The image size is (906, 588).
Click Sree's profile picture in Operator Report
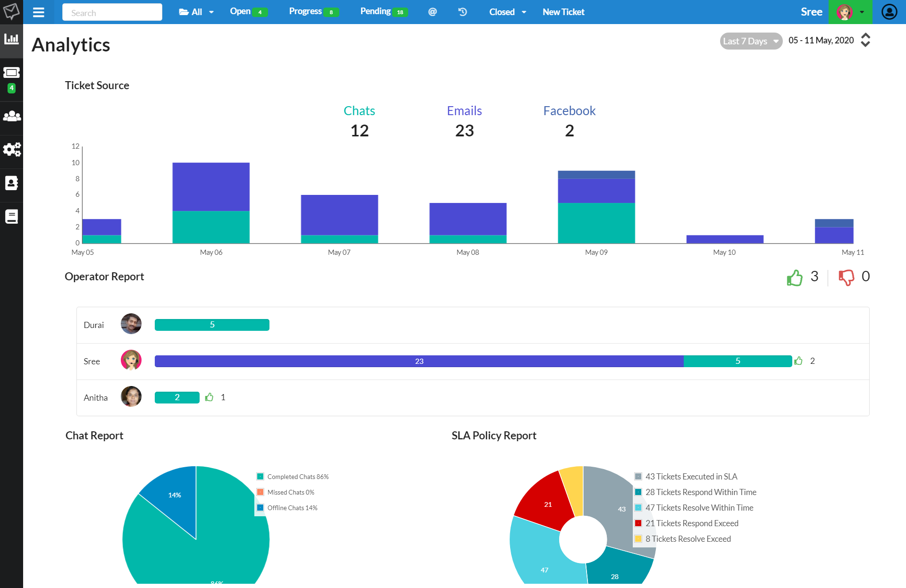(x=131, y=361)
